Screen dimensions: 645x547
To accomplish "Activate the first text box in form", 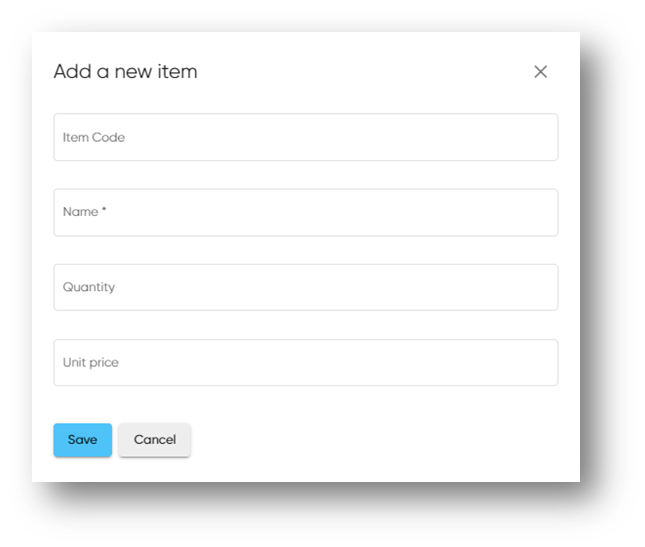I will click(x=306, y=137).
